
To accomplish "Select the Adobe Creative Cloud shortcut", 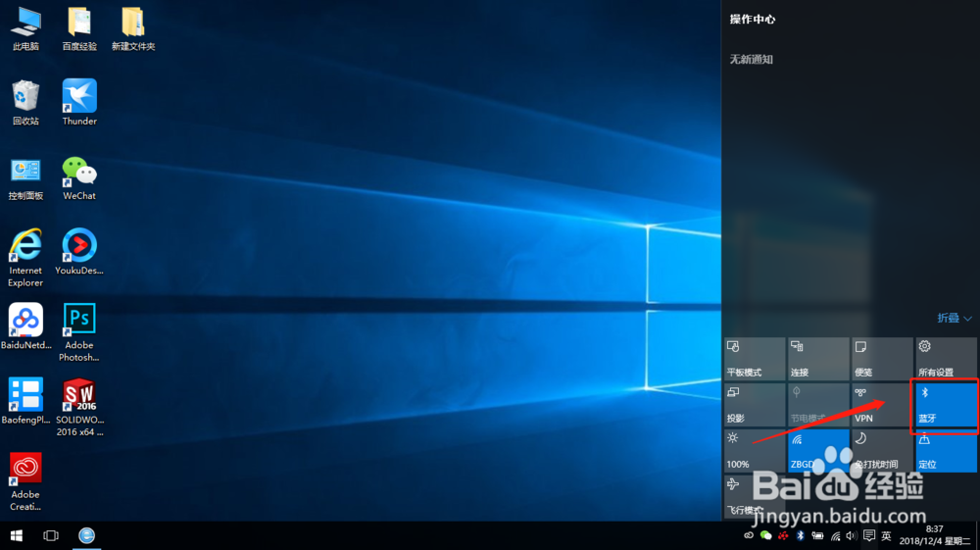I will 25,482.
